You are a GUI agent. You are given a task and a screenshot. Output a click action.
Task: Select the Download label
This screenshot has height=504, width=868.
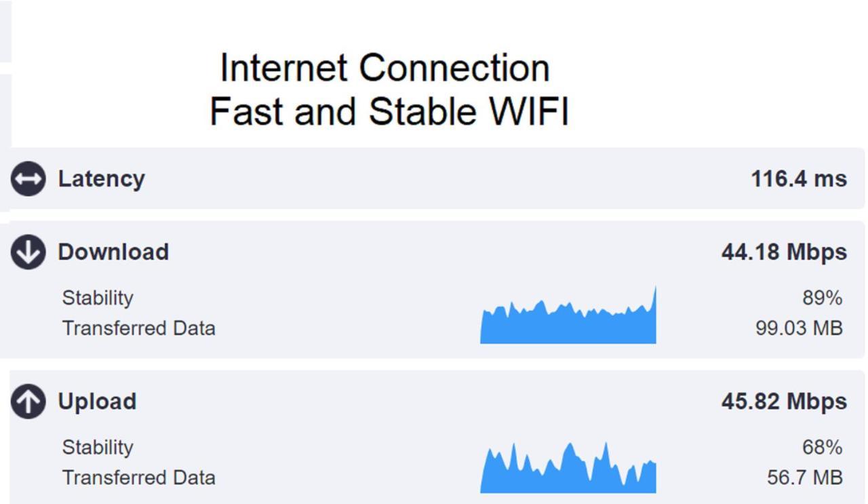pyautogui.click(x=113, y=252)
